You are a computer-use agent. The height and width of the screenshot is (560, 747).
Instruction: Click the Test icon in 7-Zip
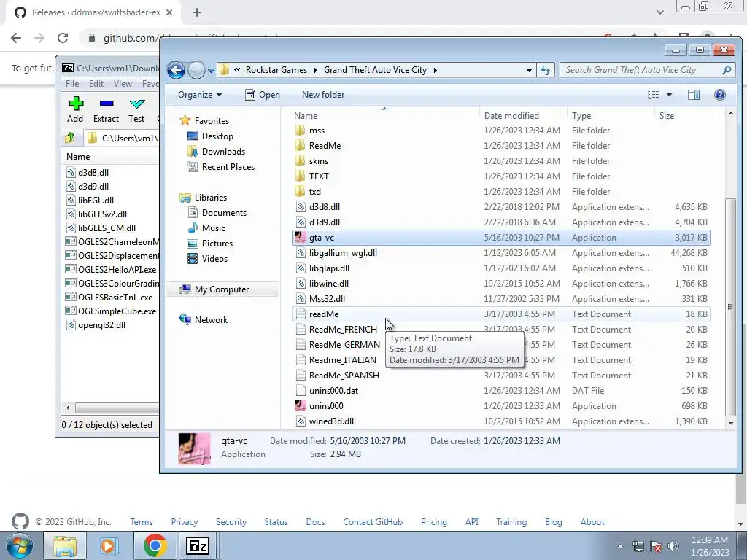136,104
